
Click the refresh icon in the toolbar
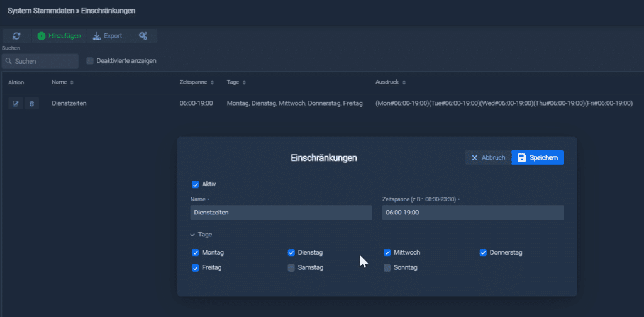tap(16, 36)
